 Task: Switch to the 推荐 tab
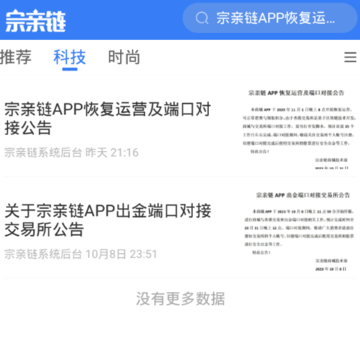[16, 57]
